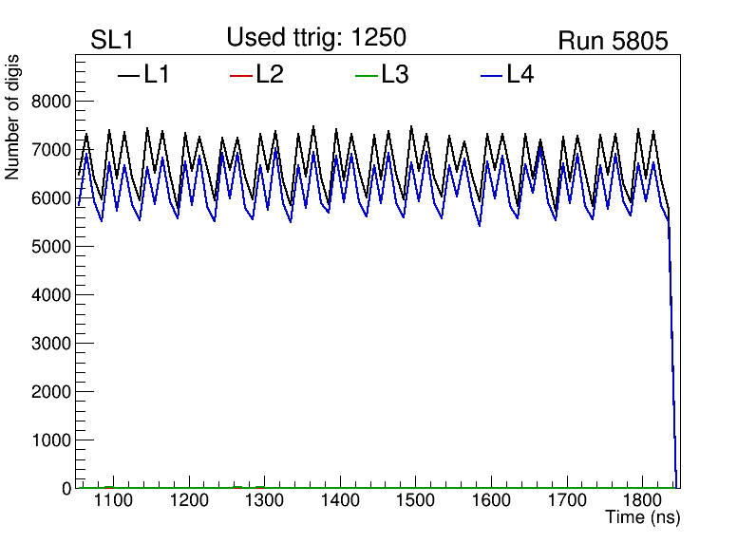
Task: Click the "Used ttrig: 1250" title text
Action: click(x=316, y=38)
